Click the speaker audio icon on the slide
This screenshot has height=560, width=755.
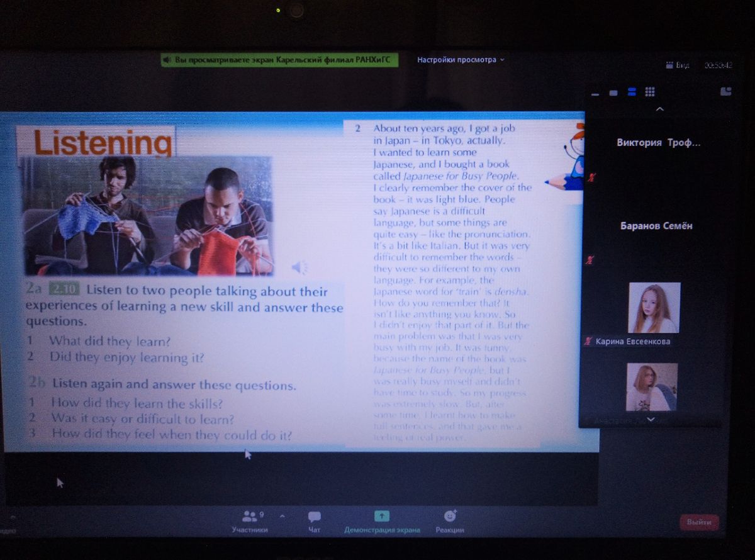[x=299, y=267]
